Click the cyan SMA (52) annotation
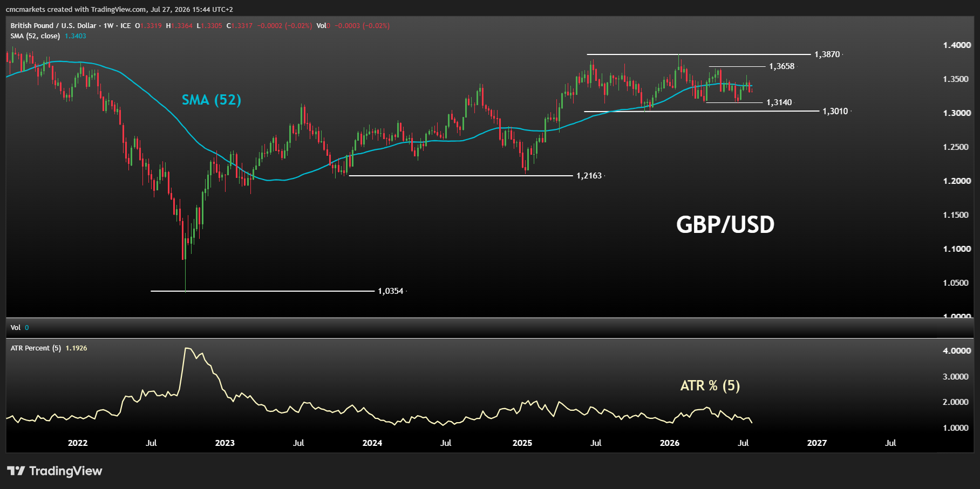Image resolution: width=980 pixels, height=489 pixels. 212,100
